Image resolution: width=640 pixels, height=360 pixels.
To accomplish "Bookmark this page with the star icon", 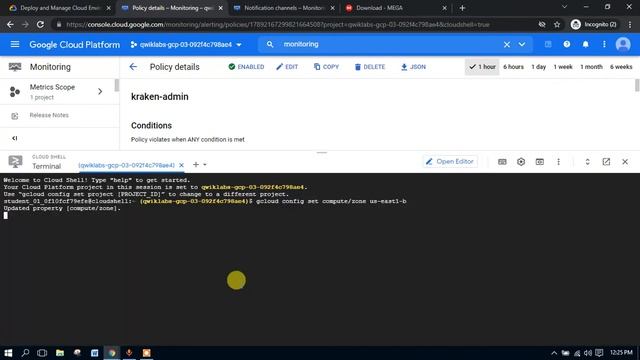I will click(x=557, y=24).
